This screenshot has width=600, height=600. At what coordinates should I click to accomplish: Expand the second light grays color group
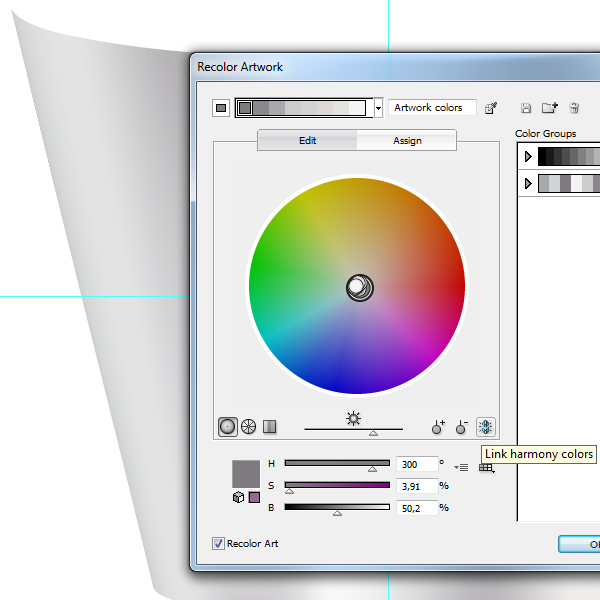point(528,183)
